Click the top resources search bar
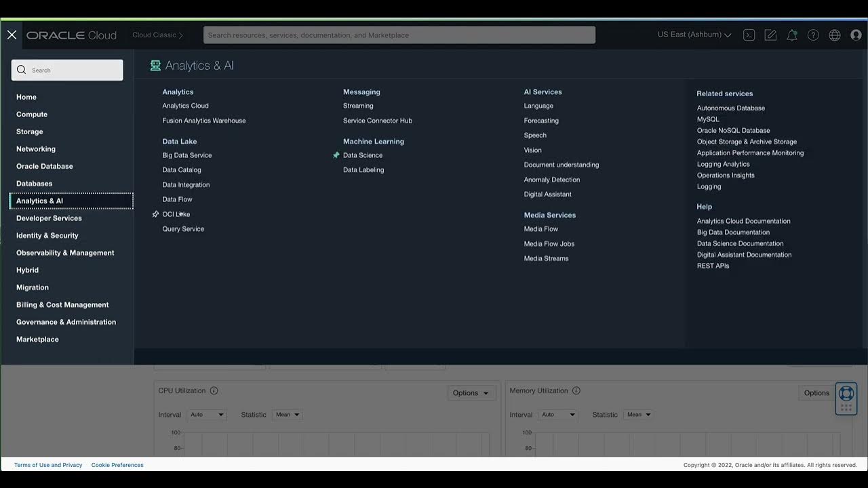This screenshot has height=488, width=868. coord(399,35)
